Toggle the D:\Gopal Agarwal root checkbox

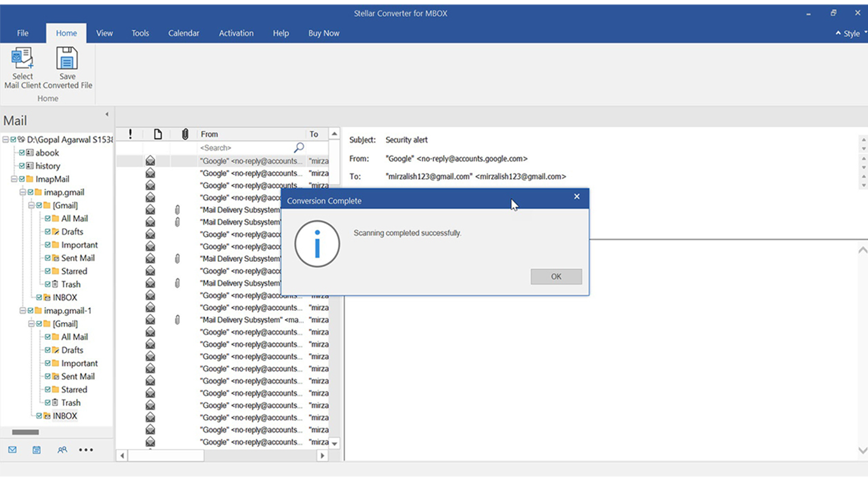click(13, 139)
